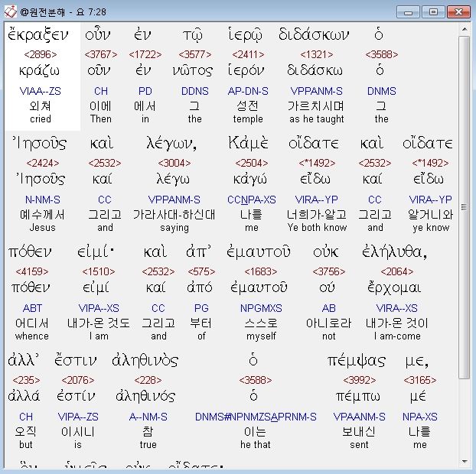Screen dimensions: 476x474
Task: Click Strong's number <228>
Action: pos(148,380)
